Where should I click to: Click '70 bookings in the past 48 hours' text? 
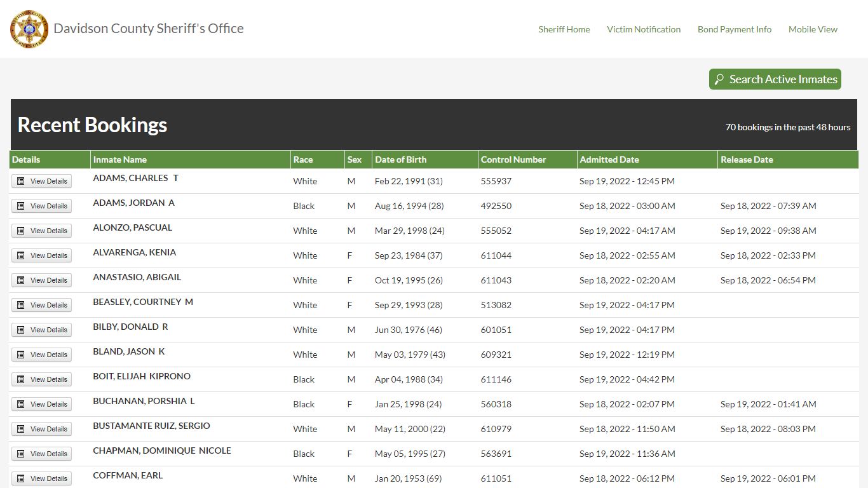point(788,127)
